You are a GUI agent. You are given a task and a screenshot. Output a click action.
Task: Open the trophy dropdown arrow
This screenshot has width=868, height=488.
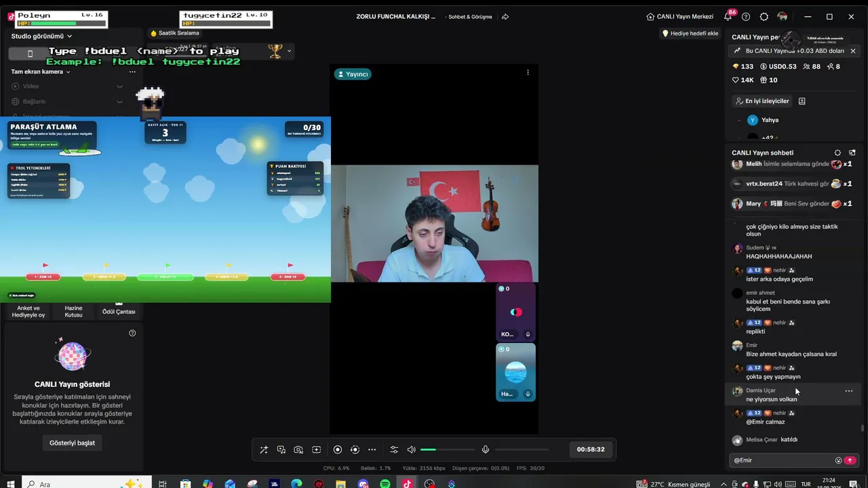coord(289,51)
